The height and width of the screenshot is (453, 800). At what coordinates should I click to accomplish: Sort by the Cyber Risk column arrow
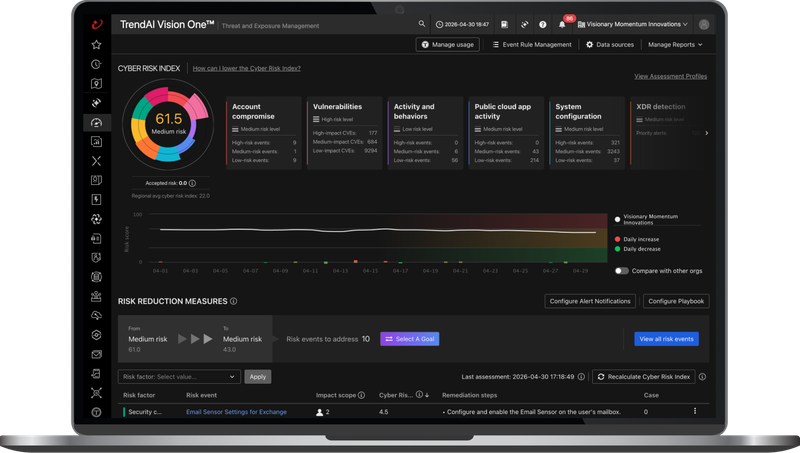[427, 395]
